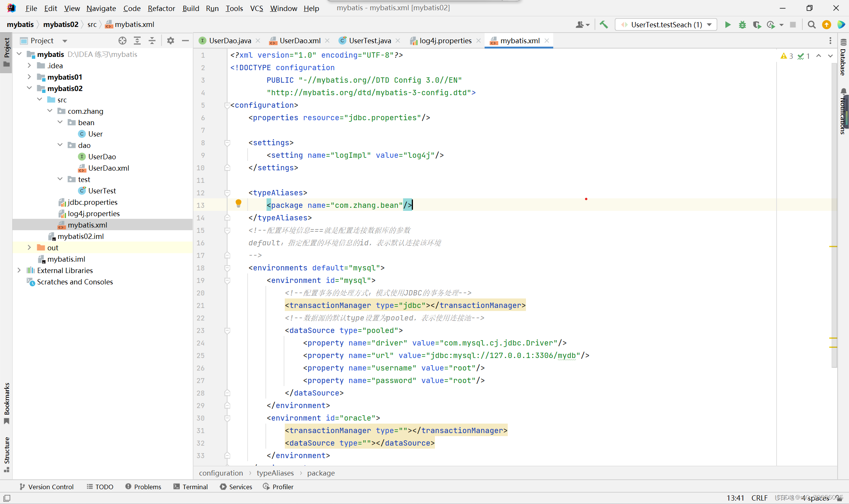Run with Coverage using the shield icon

pyautogui.click(x=756, y=25)
